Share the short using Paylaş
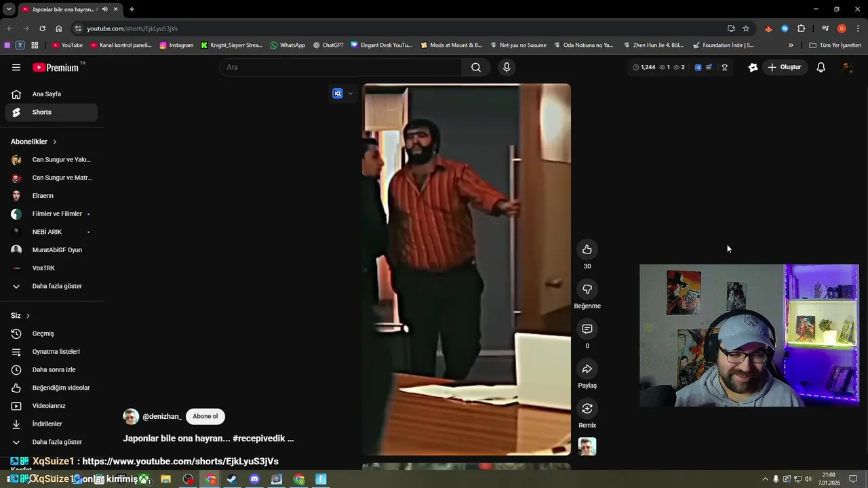868x488 pixels. 587,369
